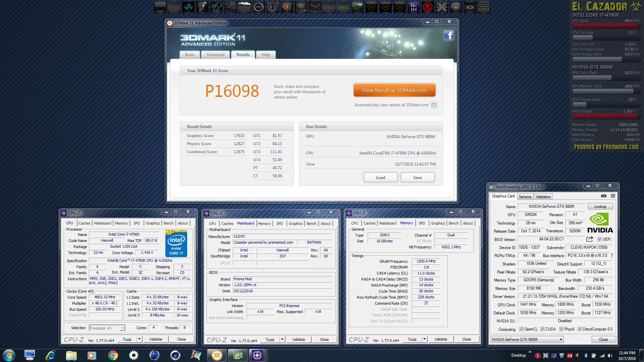Toggle the DirectCompute 5.0 checkbox
Viewport: 644px width, 362px height.
tap(580, 329)
